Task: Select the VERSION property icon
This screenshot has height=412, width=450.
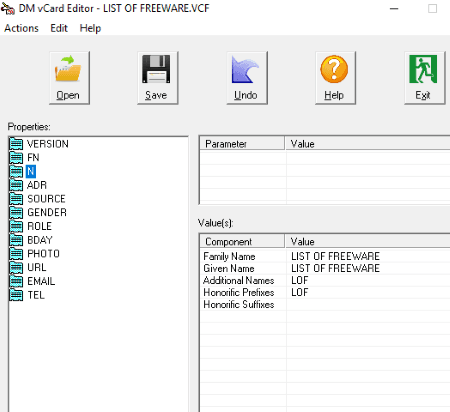Action: [x=16, y=144]
